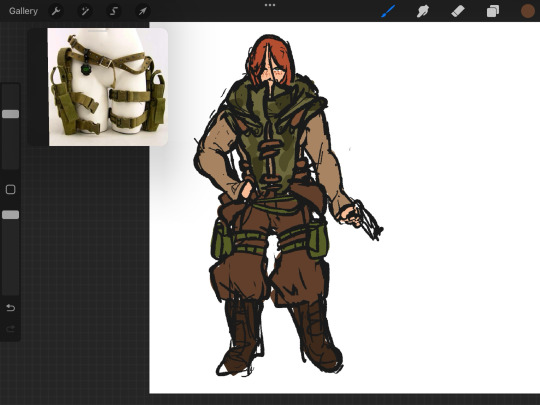Open the Actions wrench menu
The image size is (540, 405).
(56, 11)
